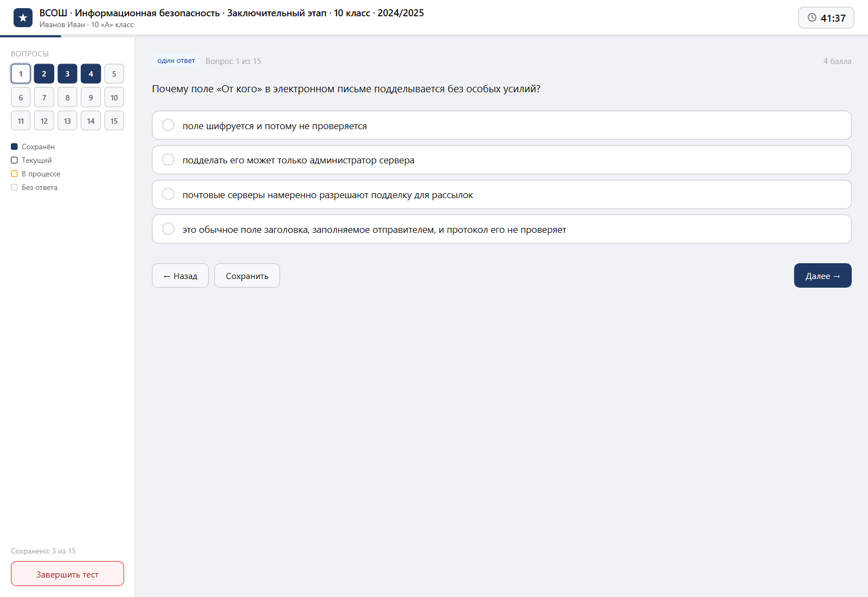Jump to question 3
This screenshot has height=597, width=868.
pyautogui.click(x=67, y=74)
